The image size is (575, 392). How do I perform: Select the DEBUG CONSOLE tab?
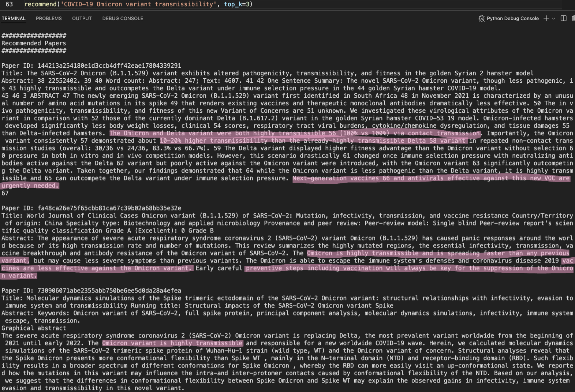(123, 18)
